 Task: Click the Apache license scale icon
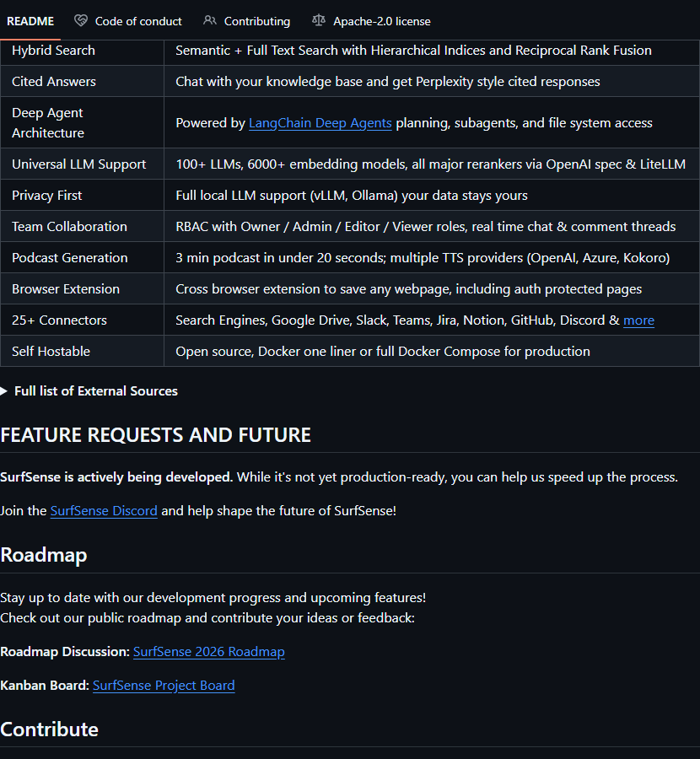point(318,21)
